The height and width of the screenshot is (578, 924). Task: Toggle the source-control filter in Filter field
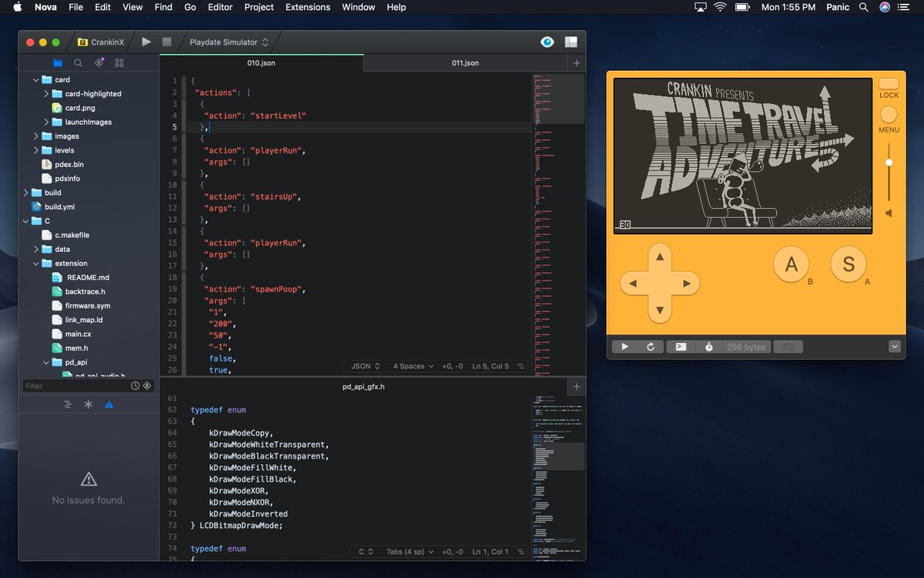click(147, 386)
